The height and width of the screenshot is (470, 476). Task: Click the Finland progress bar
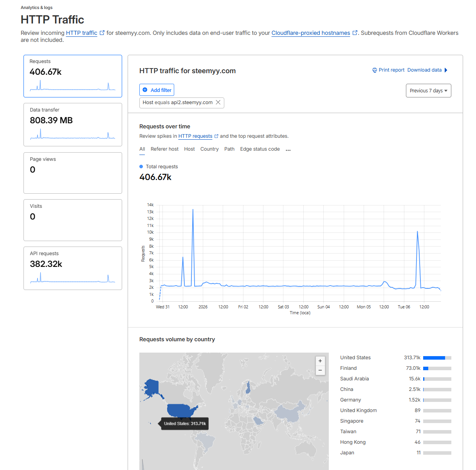click(x=437, y=368)
